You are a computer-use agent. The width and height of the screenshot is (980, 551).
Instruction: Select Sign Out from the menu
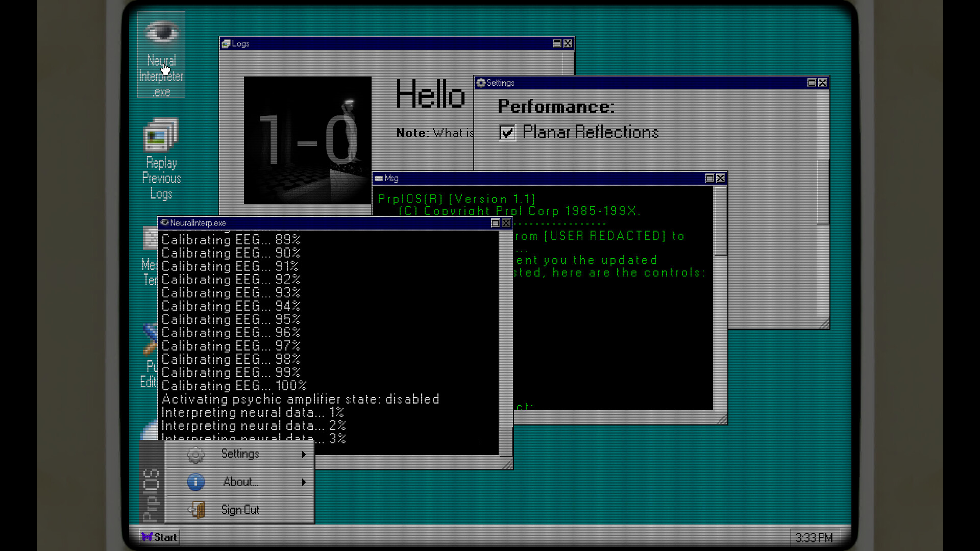click(240, 509)
